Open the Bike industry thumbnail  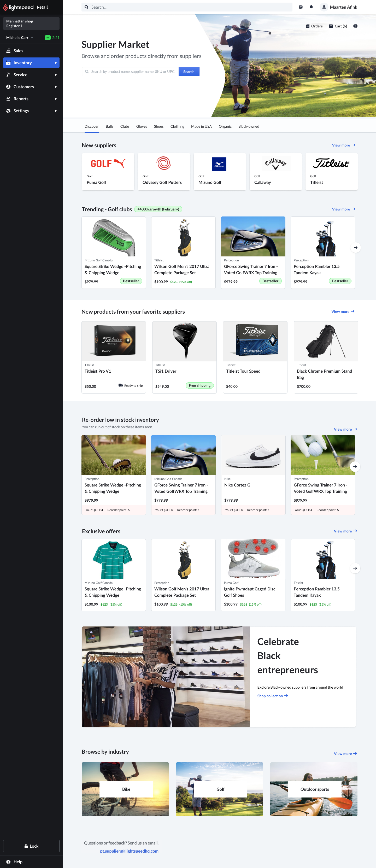click(x=125, y=789)
